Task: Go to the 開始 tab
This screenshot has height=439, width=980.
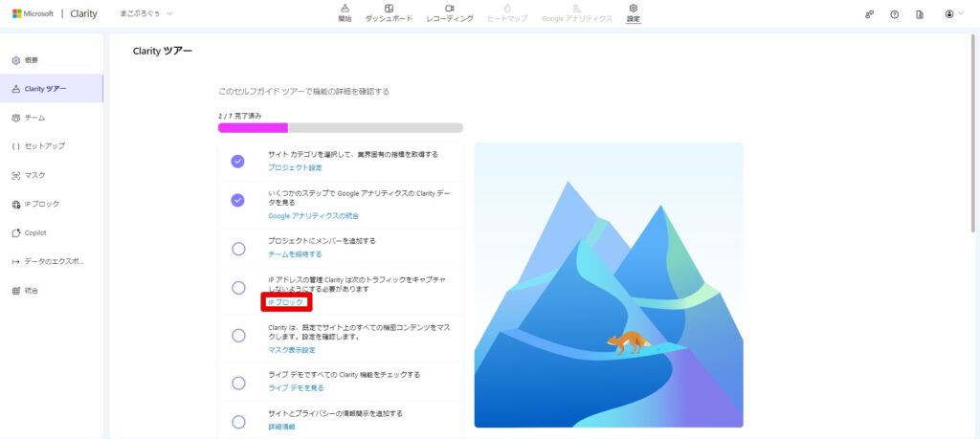Action: (x=345, y=13)
